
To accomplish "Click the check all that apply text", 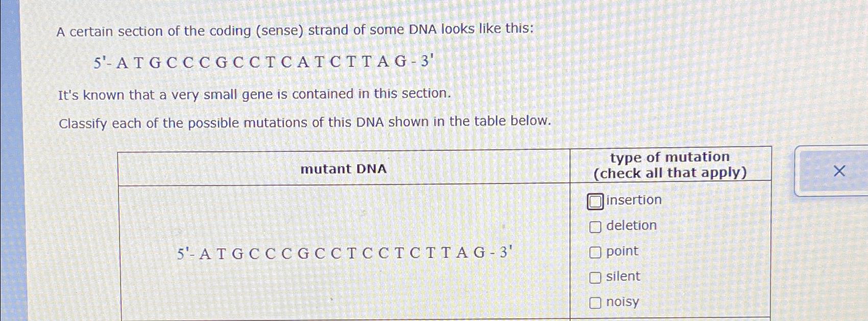I will pyautogui.click(x=670, y=173).
